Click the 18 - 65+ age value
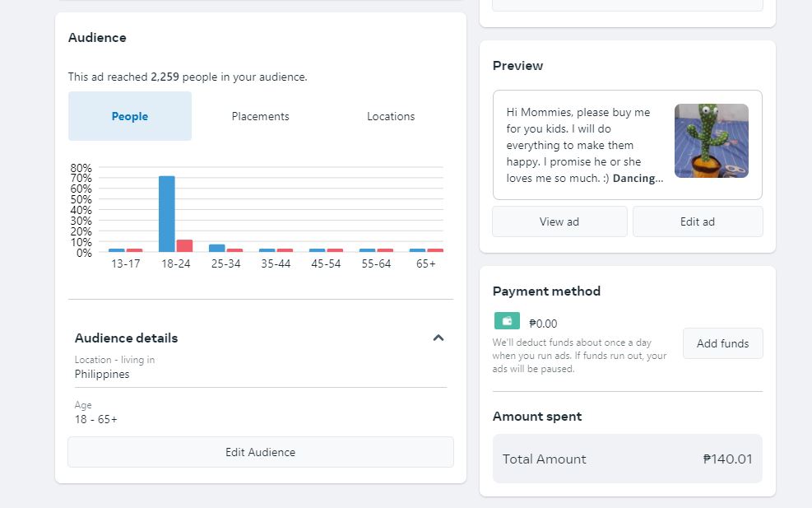Screen dimensions: 812x508 tap(96, 419)
